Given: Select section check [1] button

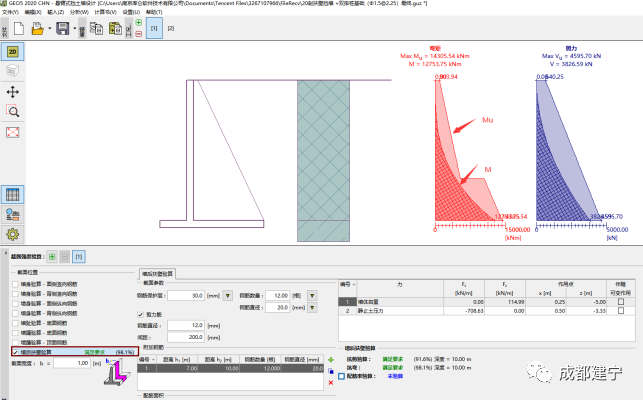Looking at the screenshot, I should click(x=79, y=257).
